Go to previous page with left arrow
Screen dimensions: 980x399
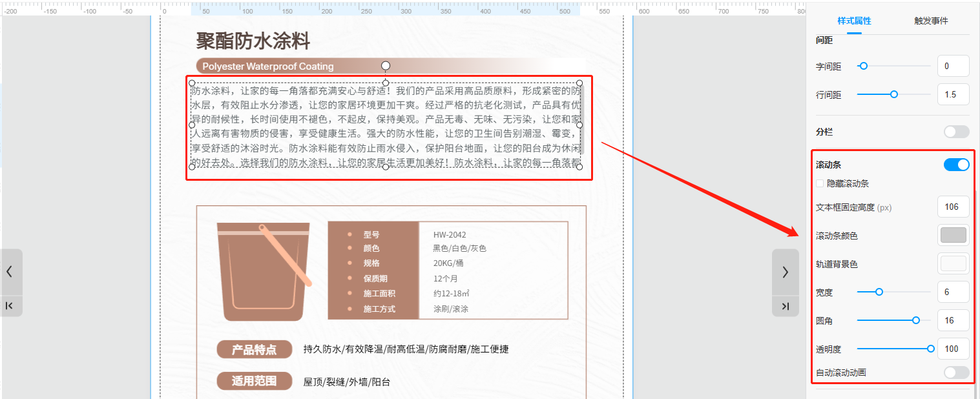click(10, 272)
